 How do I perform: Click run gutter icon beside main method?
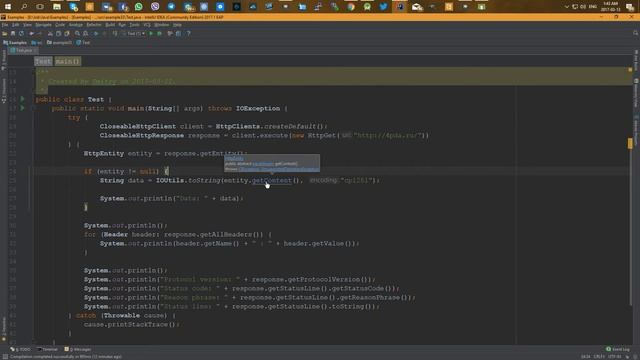pos(22,108)
